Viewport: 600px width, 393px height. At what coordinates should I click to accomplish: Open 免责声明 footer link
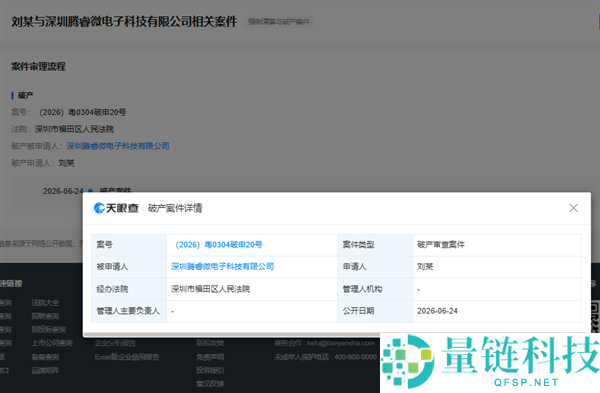click(210, 357)
